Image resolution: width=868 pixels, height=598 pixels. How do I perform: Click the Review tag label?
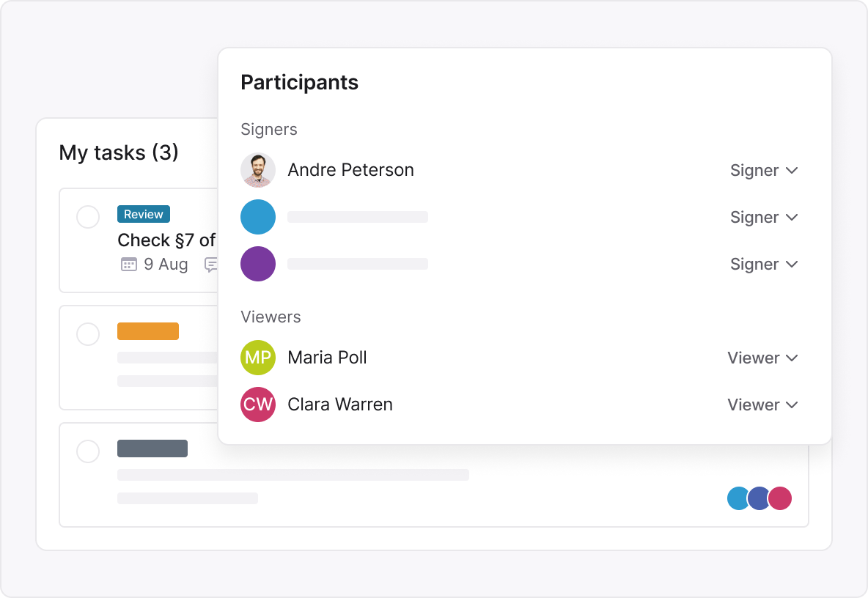[x=144, y=214]
